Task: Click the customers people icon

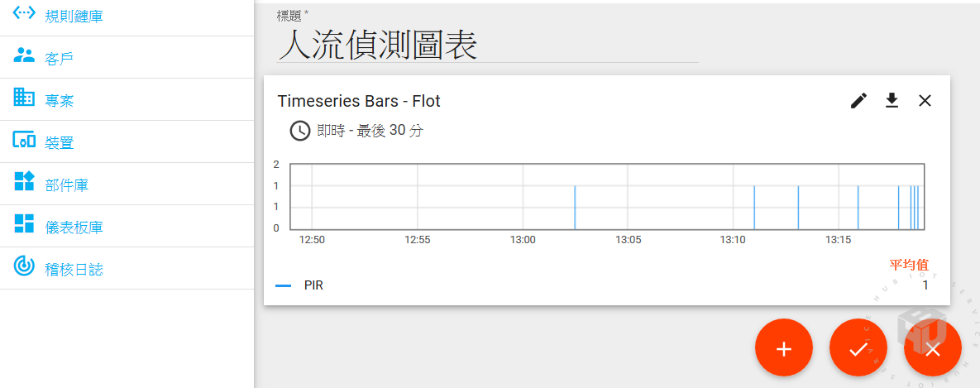Action: point(25,56)
